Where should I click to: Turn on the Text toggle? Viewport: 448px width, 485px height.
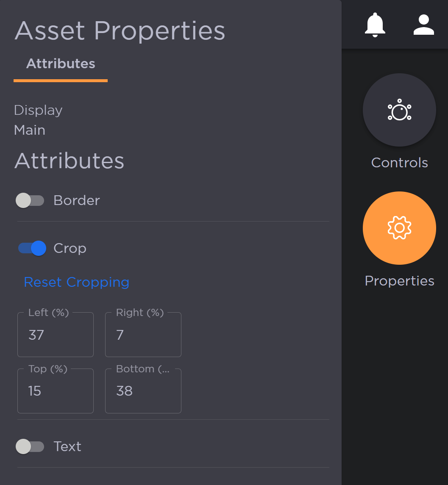[30, 446]
